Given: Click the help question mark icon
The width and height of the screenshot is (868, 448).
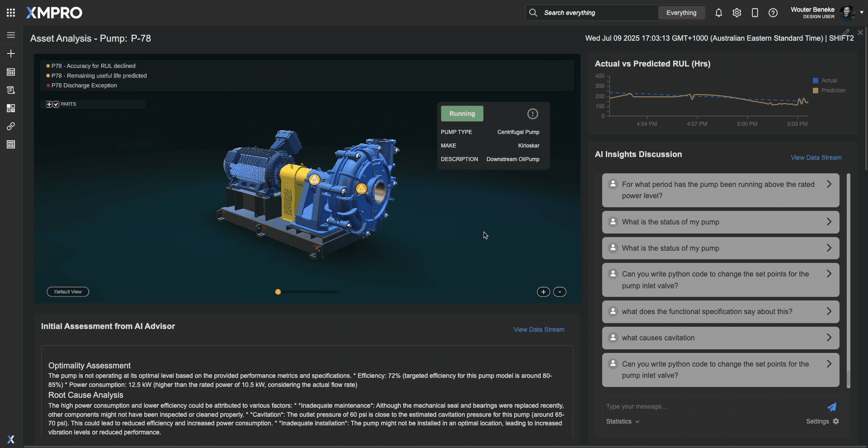Looking at the screenshot, I should [773, 13].
